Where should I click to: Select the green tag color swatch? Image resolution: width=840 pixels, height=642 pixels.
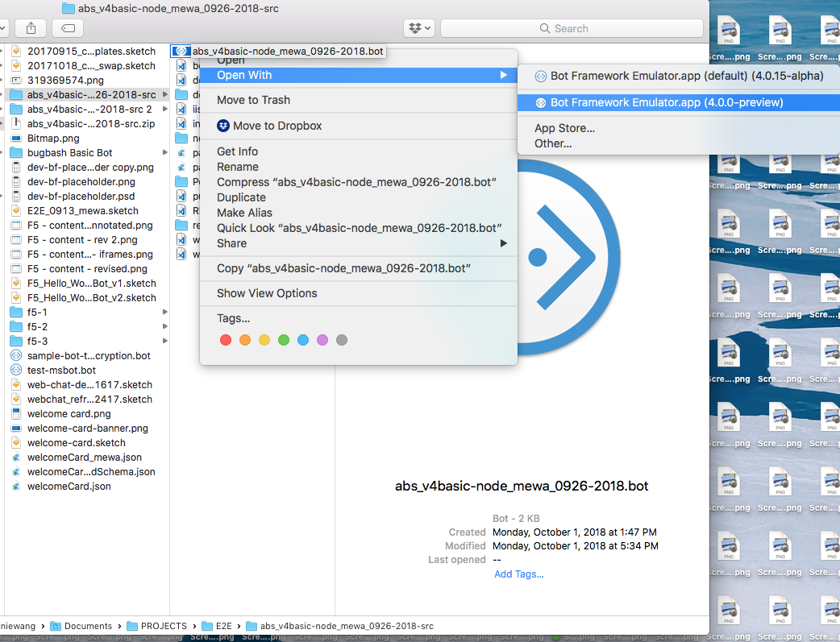click(x=284, y=340)
